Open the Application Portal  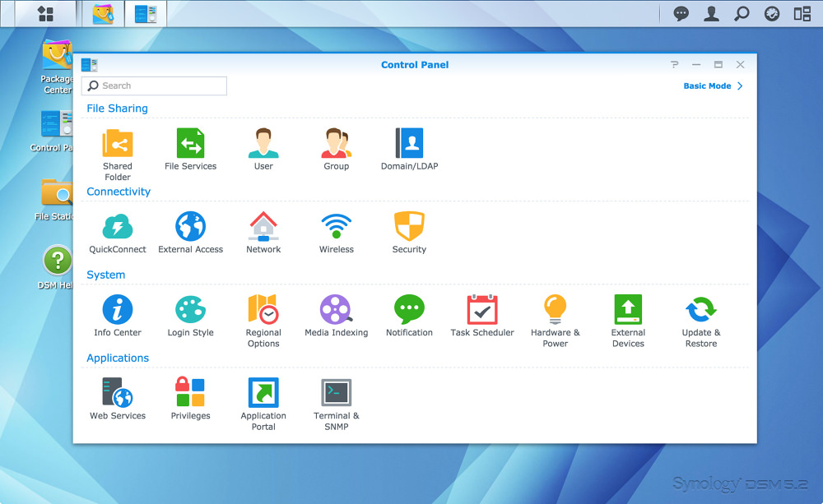point(263,393)
